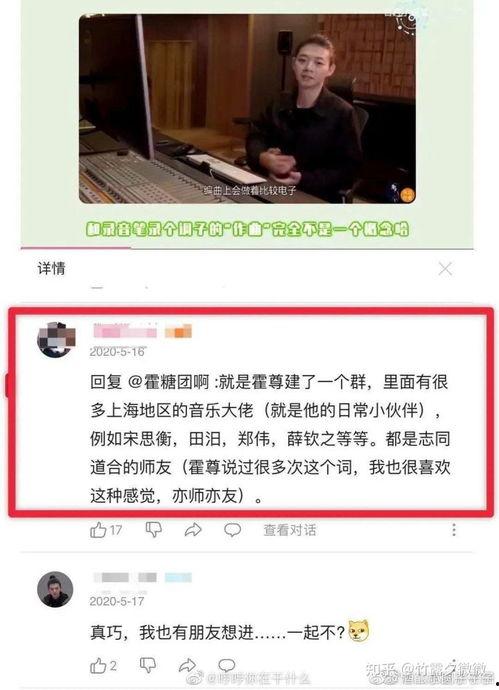This screenshot has width=499, height=690.
Task: Open avatar of first commenter
Action: [56, 339]
